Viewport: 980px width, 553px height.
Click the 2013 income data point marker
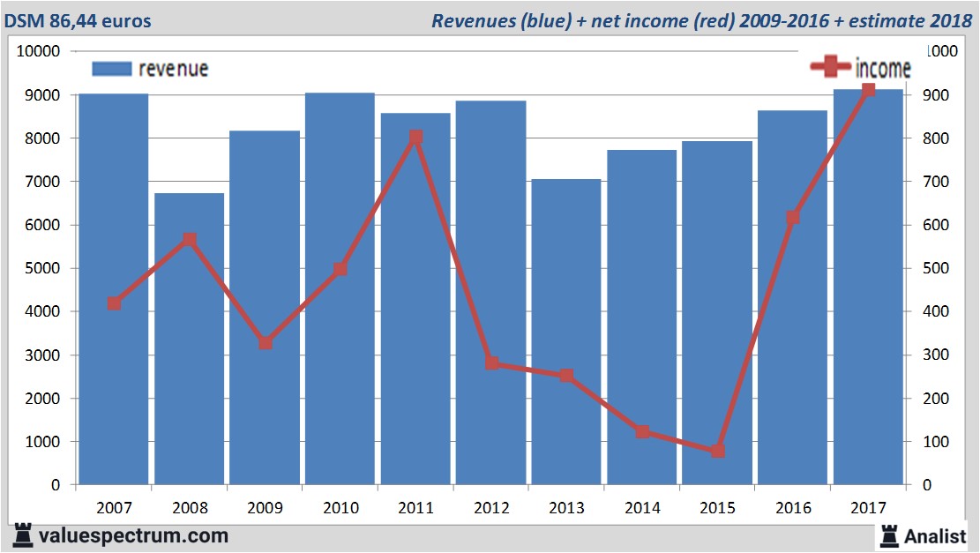(x=566, y=376)
